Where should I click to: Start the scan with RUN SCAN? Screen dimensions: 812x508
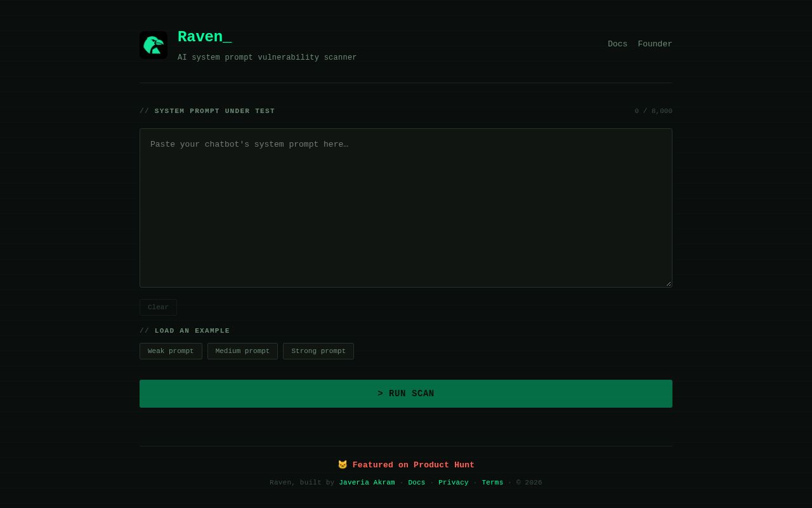(406, 394)
